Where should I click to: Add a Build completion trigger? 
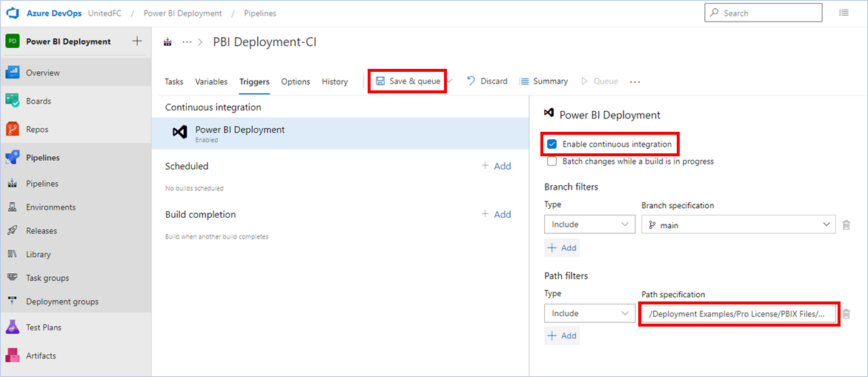[x=496, y=214]
